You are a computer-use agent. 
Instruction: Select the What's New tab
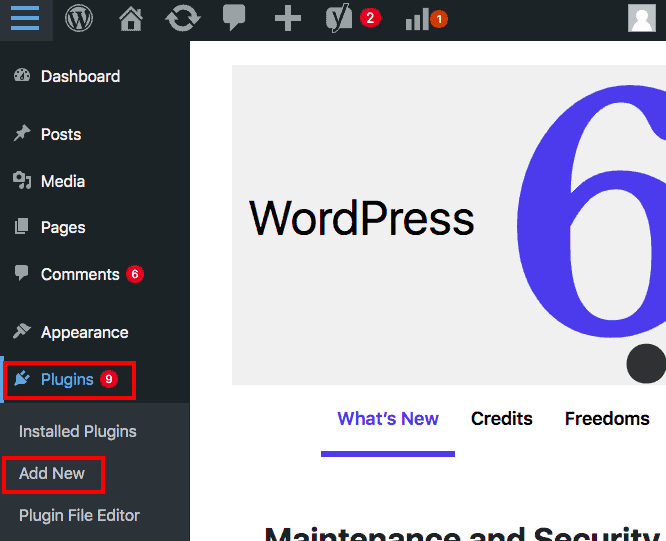pyautogui.click(x=388, y=419)
